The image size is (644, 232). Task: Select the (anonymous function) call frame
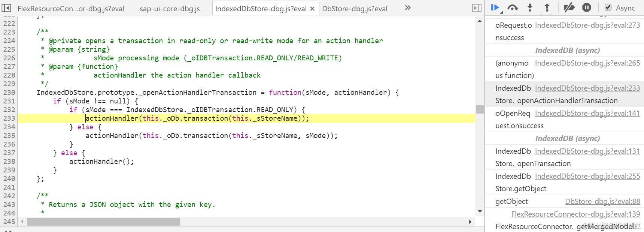click(x=565, y=69)
